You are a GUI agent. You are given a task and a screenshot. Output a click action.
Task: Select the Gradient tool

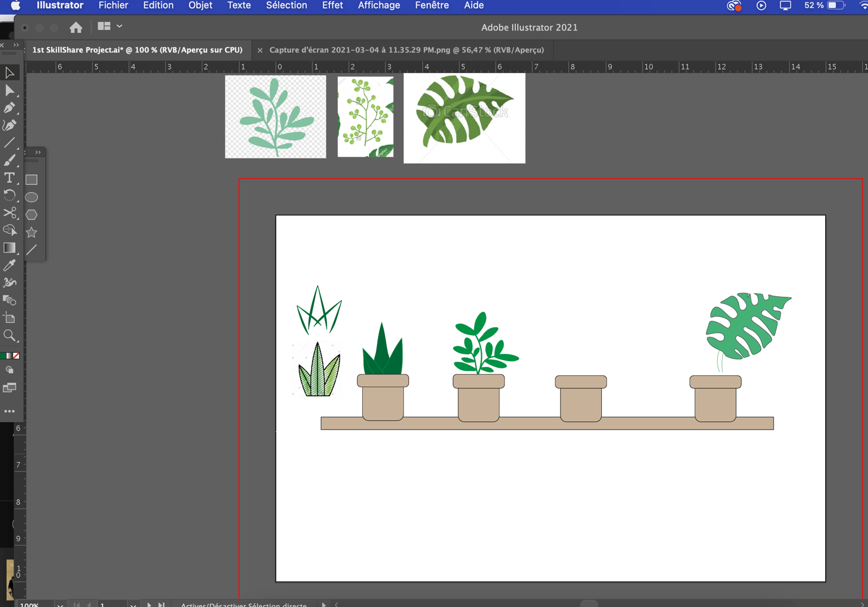[x=10, y=248]
